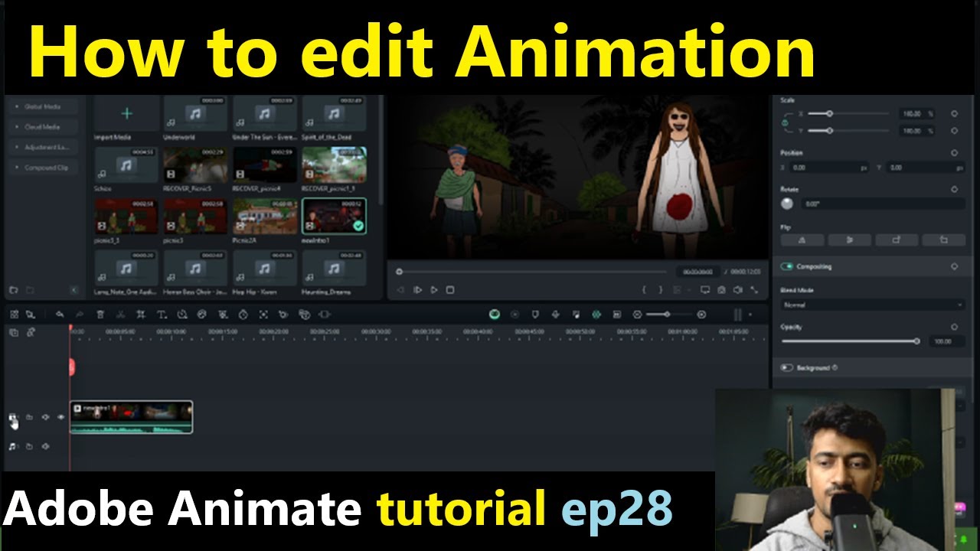Open the Blend Mode Normal dropdown
The image size is (980, 551).
[872, 305]
